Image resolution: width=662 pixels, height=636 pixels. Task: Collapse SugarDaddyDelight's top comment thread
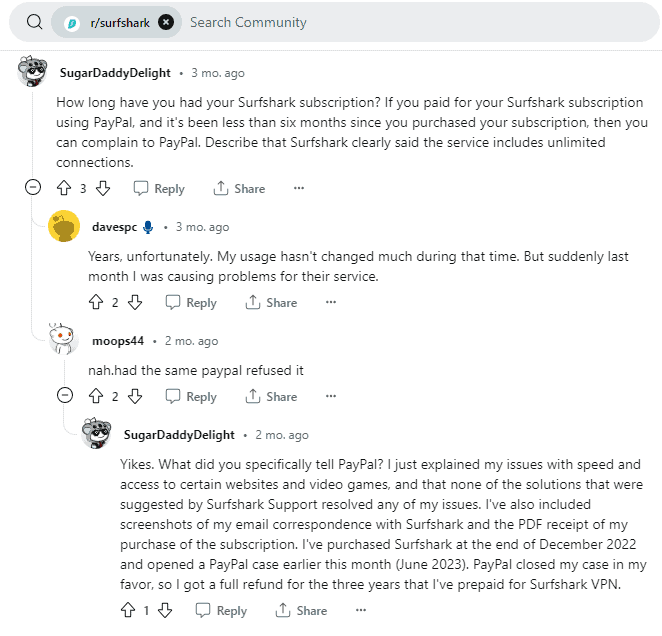[33, 188]
